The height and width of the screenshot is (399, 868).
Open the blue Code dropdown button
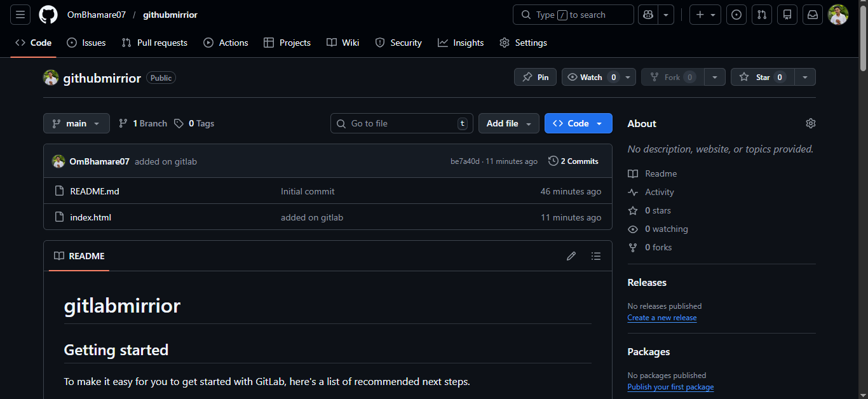(578, 123)
